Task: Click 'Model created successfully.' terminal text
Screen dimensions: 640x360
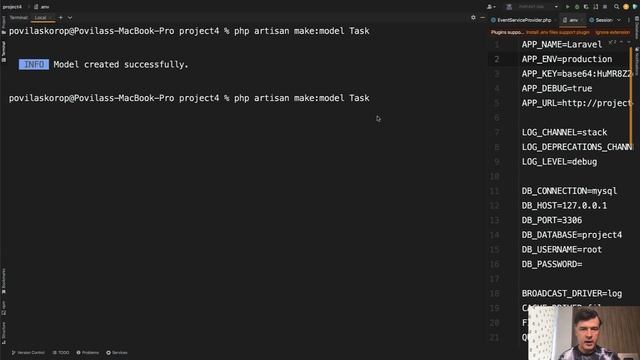Action: [121, 64]
